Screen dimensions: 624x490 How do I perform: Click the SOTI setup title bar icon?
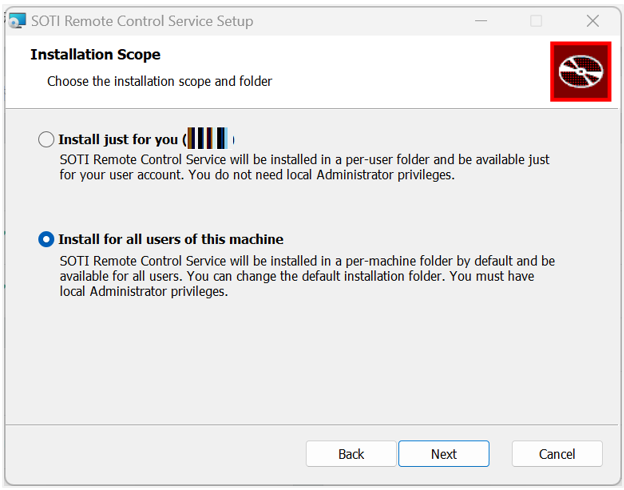(18, 21)
